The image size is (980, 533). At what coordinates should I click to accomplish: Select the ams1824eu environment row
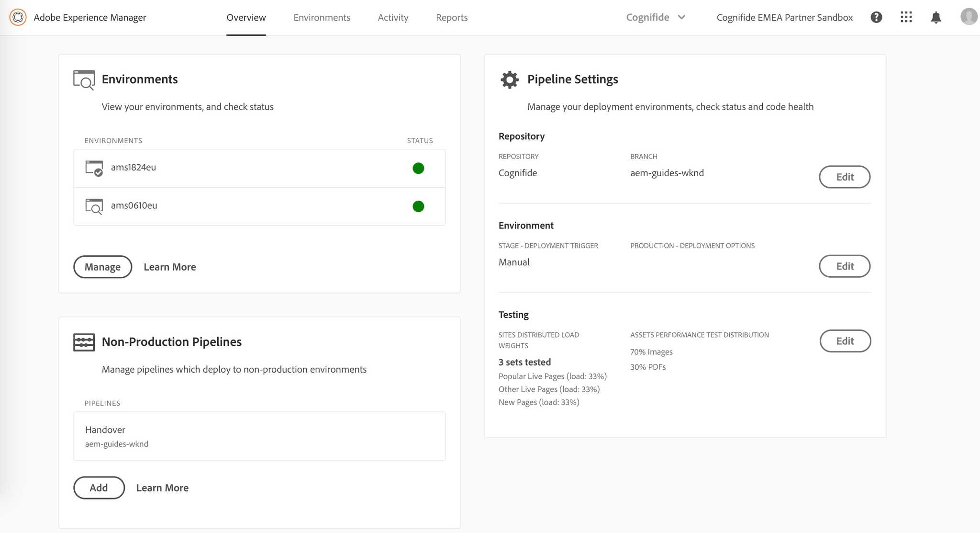(259, 168)
